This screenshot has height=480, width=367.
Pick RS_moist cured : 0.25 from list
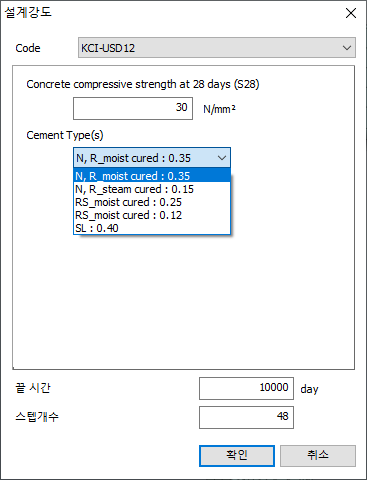point(152,202)
